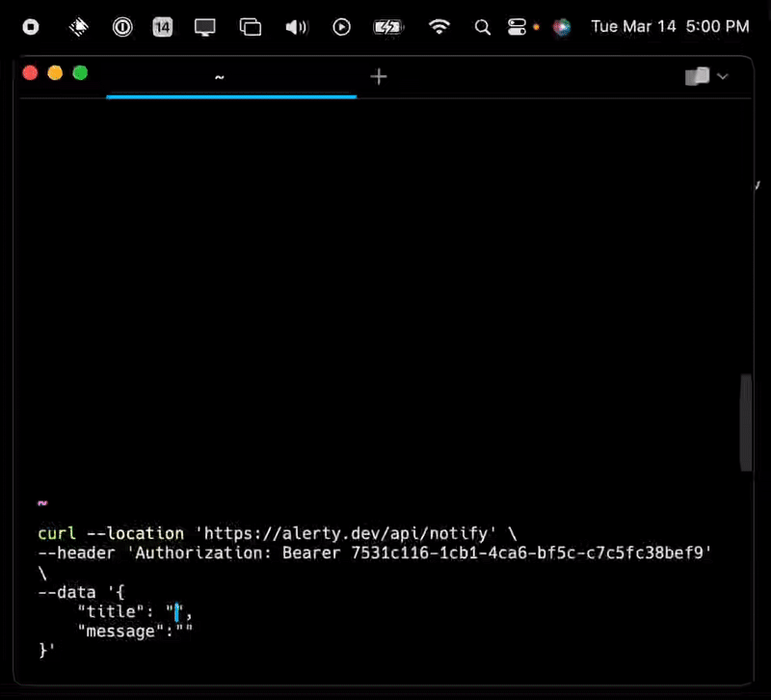Click the split pane icon in the terminal tab bar
The image size is (771, 700).
click(x=697, y=76)
